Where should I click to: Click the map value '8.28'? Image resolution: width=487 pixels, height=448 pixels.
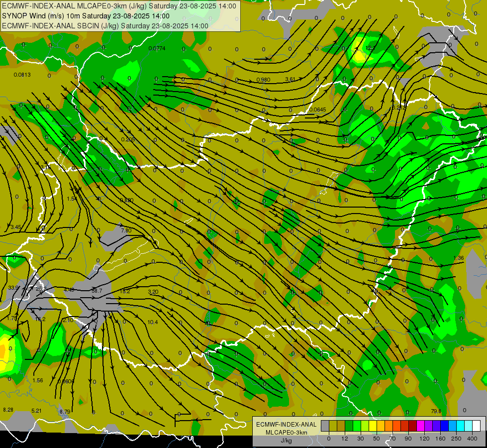point(8,410)
